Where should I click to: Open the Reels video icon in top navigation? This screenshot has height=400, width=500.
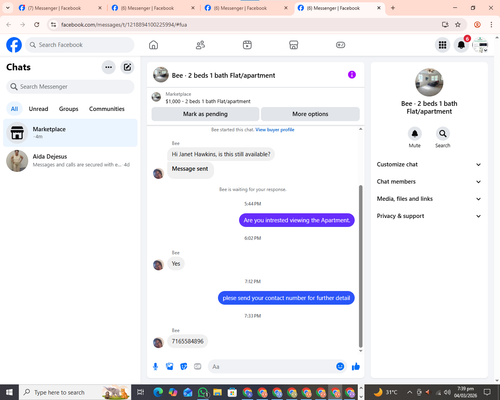(x=247, y=45)
